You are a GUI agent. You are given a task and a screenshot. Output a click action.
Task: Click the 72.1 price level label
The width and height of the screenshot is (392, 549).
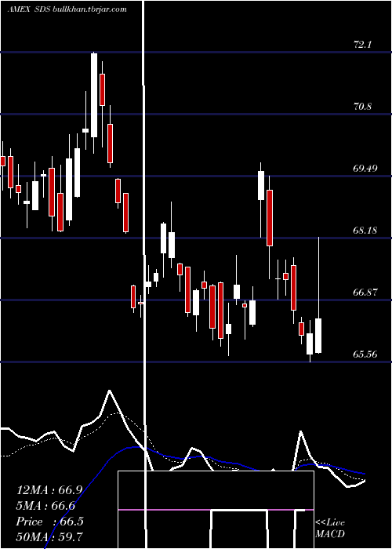[362, 45]
